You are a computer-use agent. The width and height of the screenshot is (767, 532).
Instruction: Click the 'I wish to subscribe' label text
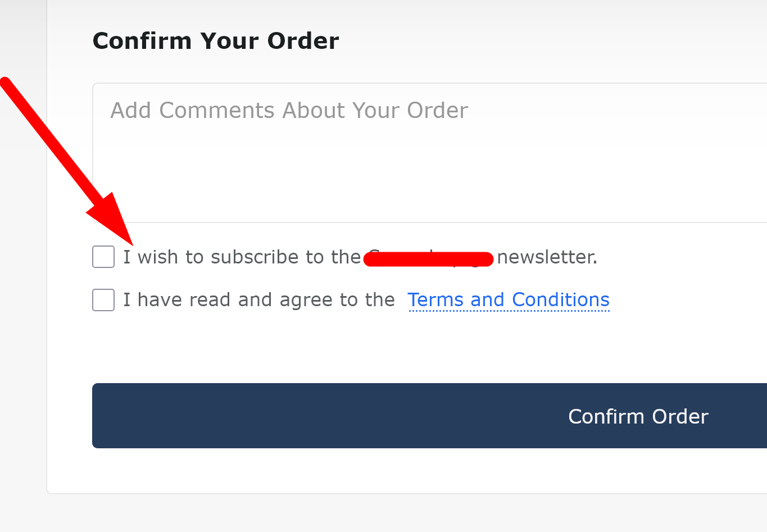click(242, 257)
